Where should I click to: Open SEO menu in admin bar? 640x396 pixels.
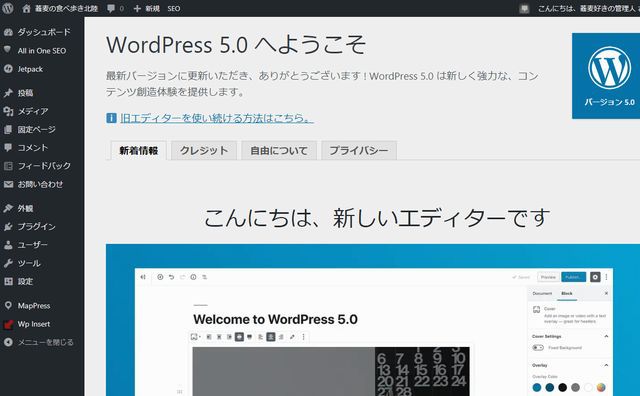pos(173,8)
